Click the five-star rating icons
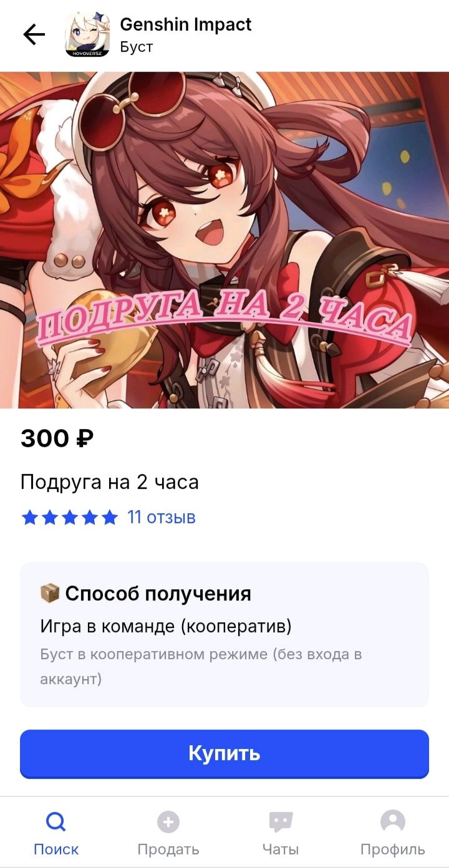The image size is (449, 868). (x=70, y=518)
